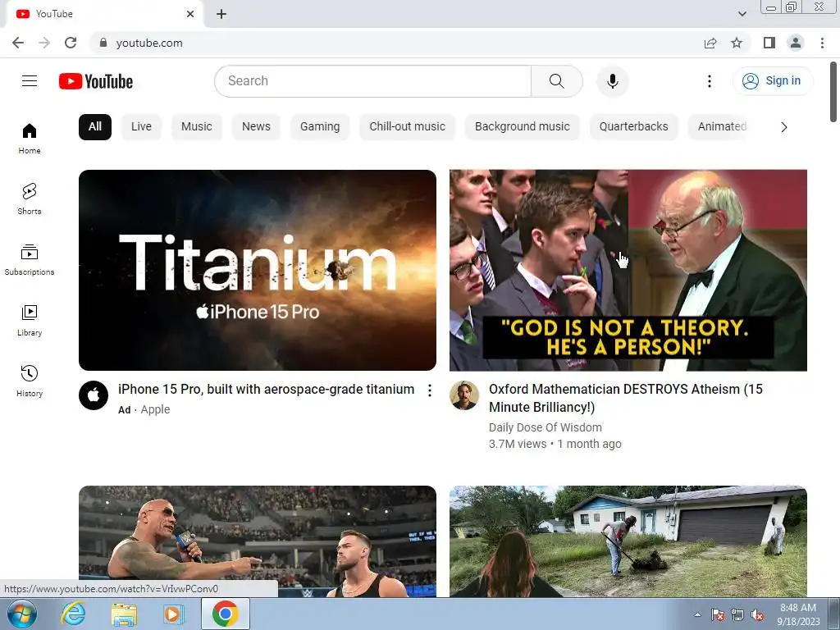
Task: Bookmark this tab with star icon
Action: [x=737, y=43]
